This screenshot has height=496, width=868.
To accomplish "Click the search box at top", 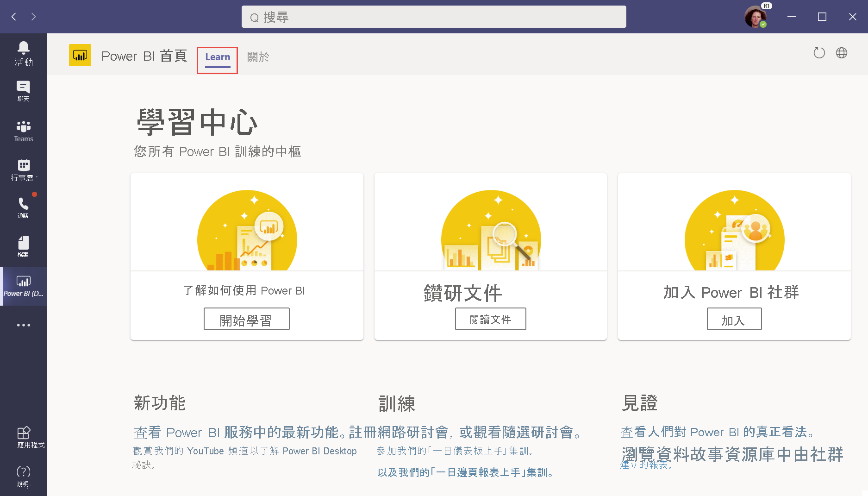I will coord(434,17).
